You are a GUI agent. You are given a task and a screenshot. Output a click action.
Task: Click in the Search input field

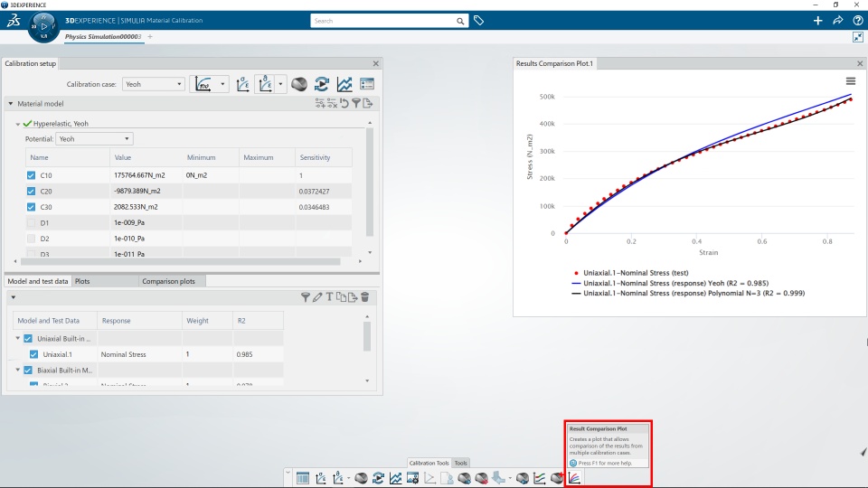pyautogui.click(x=383, y=21)
